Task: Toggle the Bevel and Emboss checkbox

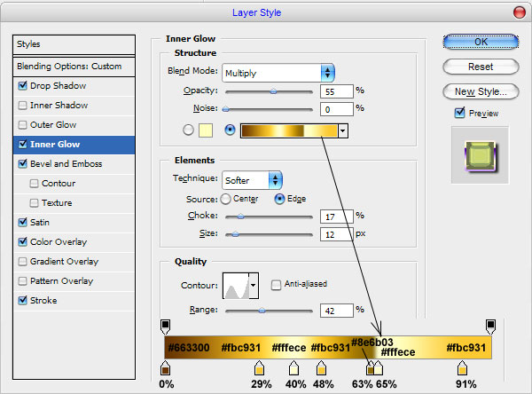Action: [23, 163]
